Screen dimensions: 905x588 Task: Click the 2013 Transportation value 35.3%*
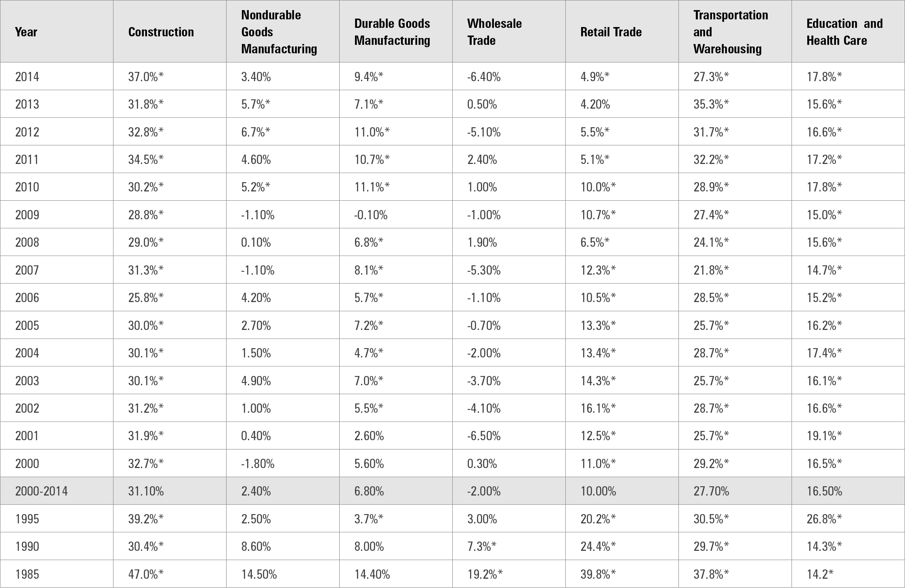click(x=711, y=104)
